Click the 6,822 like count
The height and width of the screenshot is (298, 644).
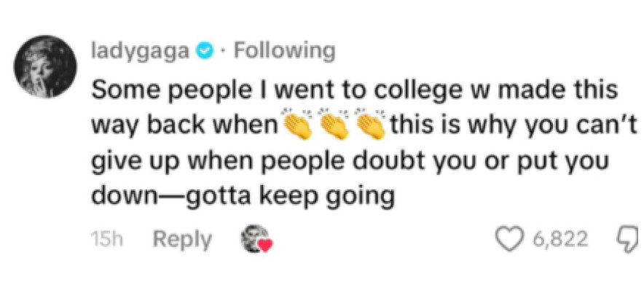560,239
